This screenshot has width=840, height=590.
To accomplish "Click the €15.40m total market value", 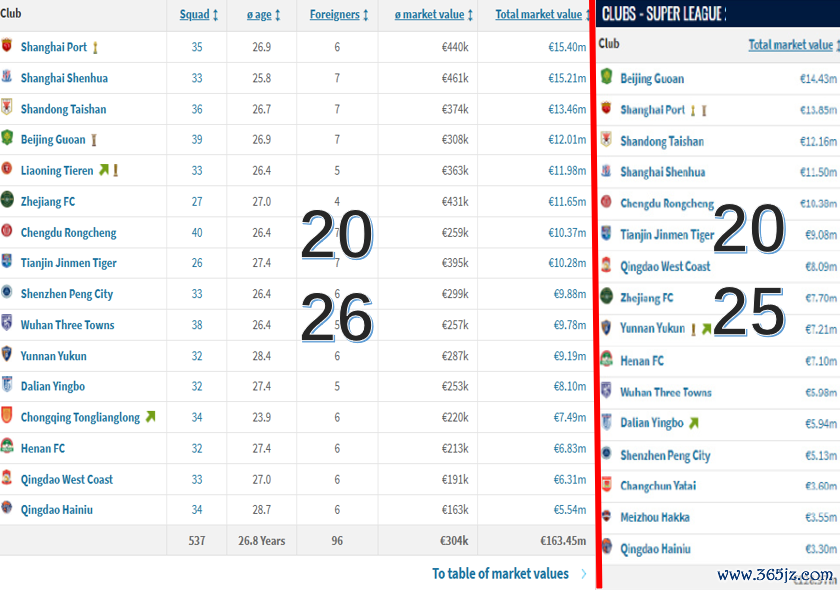I will (566, 47).
